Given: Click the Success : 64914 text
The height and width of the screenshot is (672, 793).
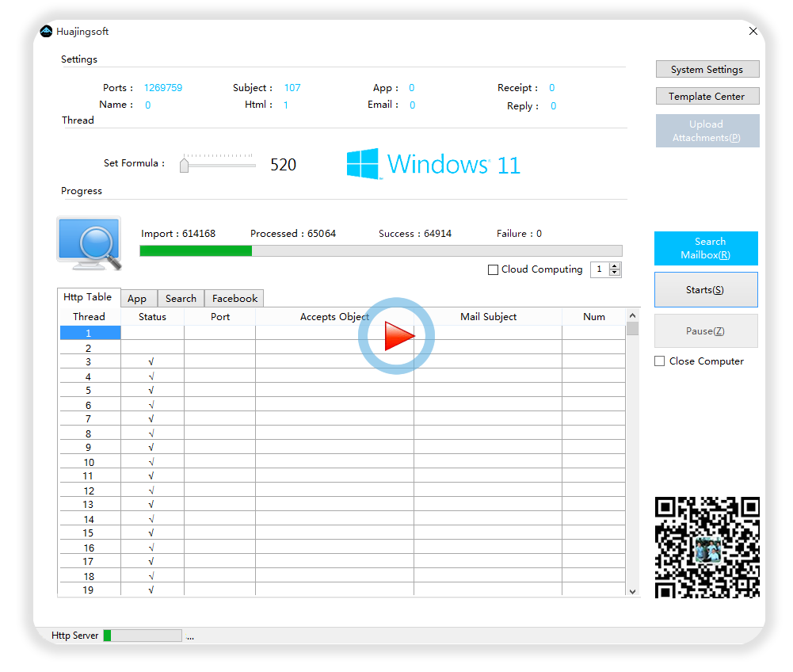Looking at the screenshot, I should [414, 234].
